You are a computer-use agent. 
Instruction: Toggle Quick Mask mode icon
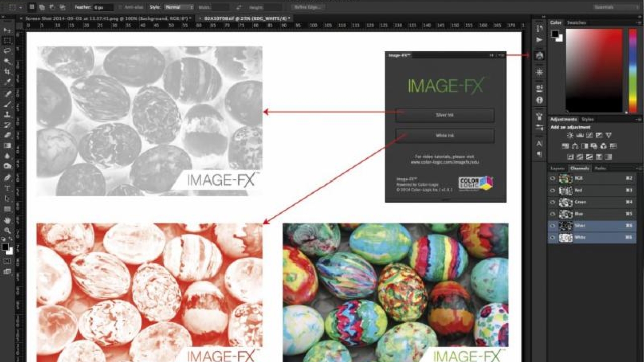[7, 261]
